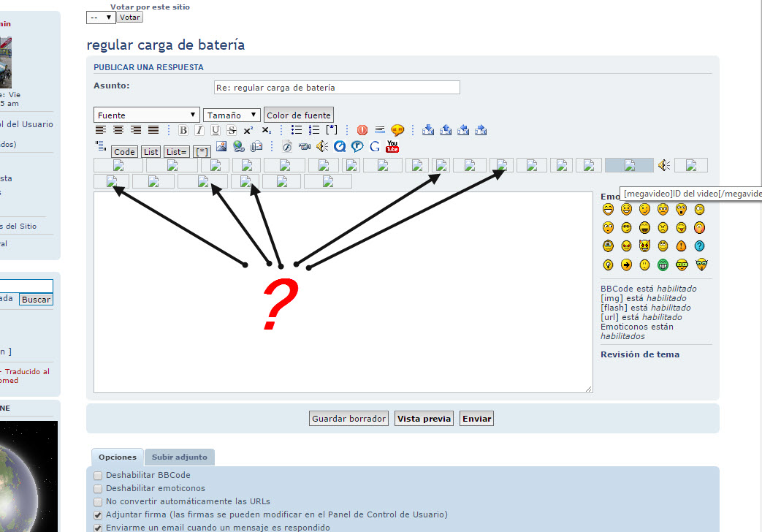
Task: Enable Deshabilitar BBCode checkbox
Action: (x=98, y=475)
